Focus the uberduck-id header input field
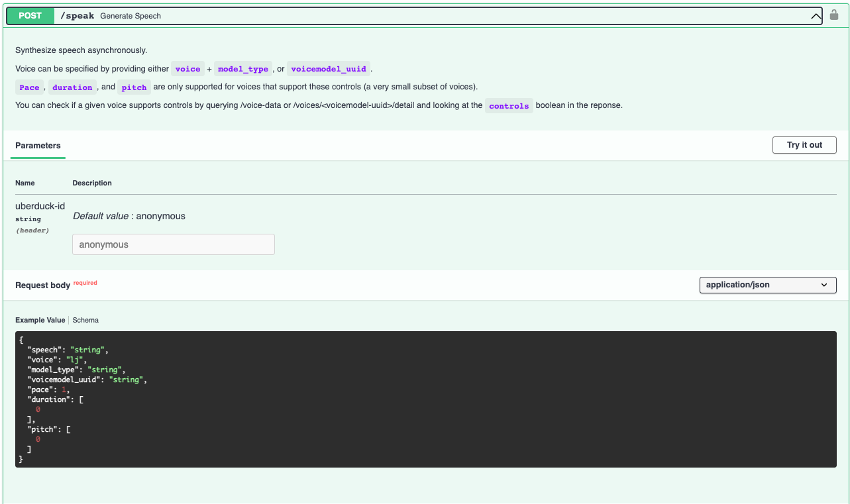 [173, 244]
